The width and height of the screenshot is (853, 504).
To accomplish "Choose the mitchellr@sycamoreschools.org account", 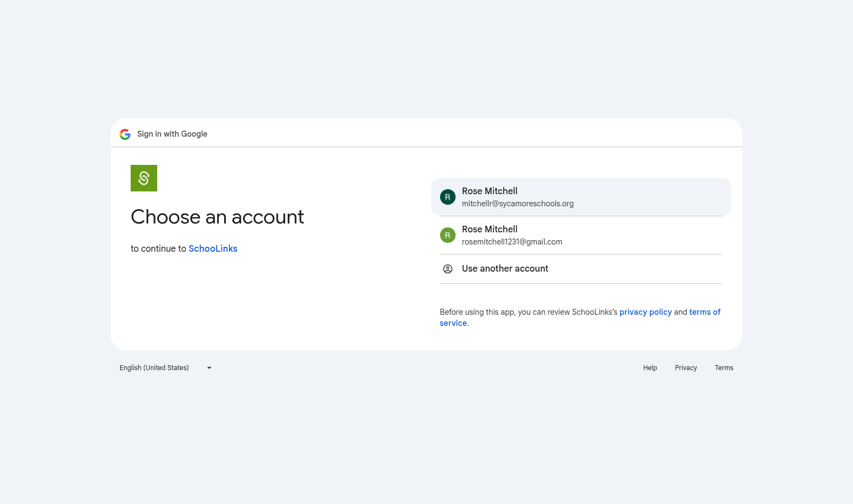I will pos(581,197).
